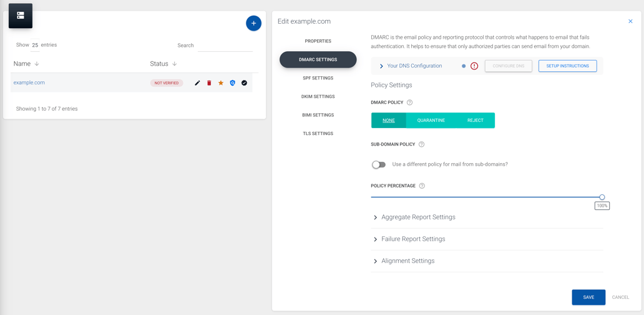This screenshot has height=315, width=644.
Task: Click the pencil edit icon for example.com
Action: click(197, 83)
